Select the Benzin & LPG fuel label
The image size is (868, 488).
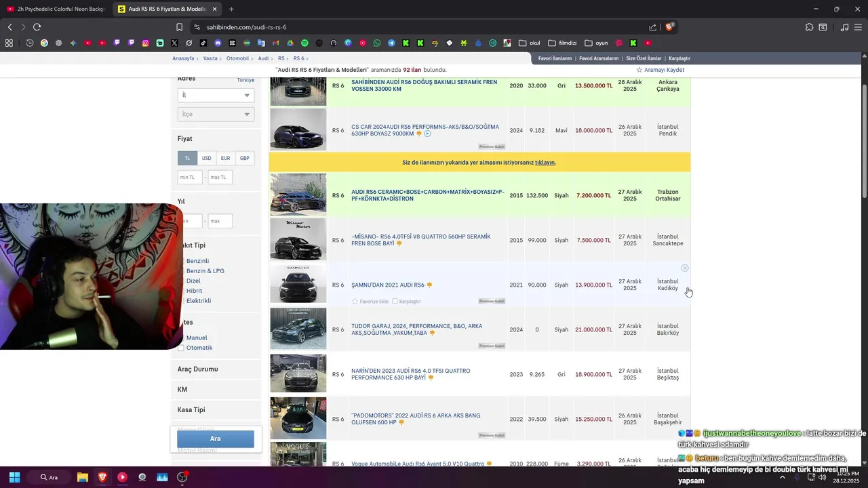[x=205, y=270]
